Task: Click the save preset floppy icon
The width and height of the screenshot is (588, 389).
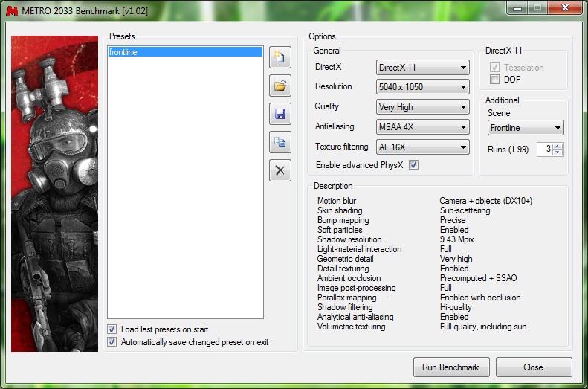Action: pyautogui.click(x=280, y=114)
